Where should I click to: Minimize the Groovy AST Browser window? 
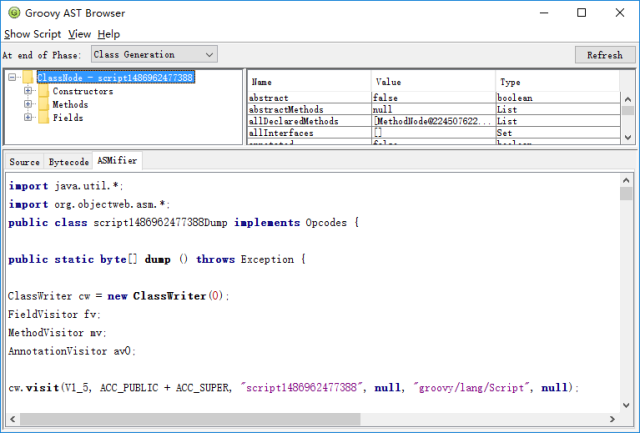[544, 13]
